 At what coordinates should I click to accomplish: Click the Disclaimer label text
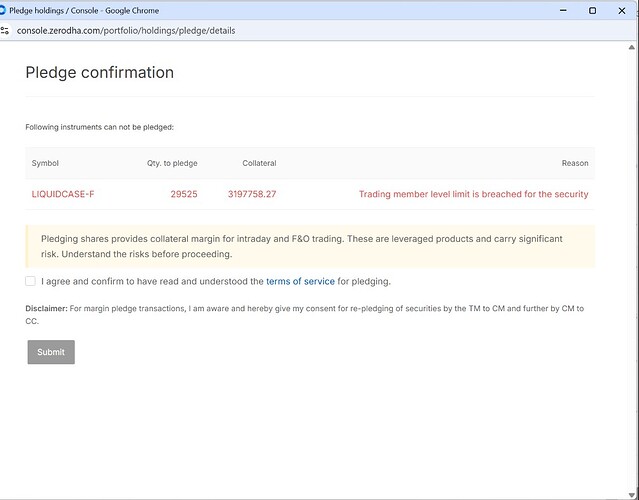46,308
